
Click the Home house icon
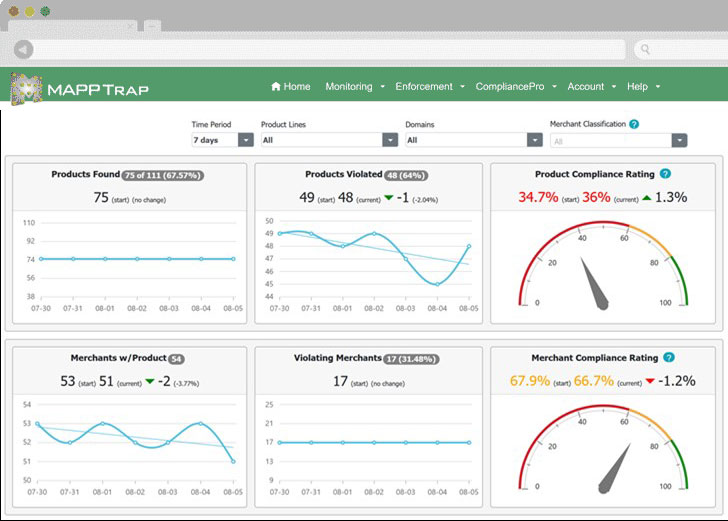tap(276, 86)
